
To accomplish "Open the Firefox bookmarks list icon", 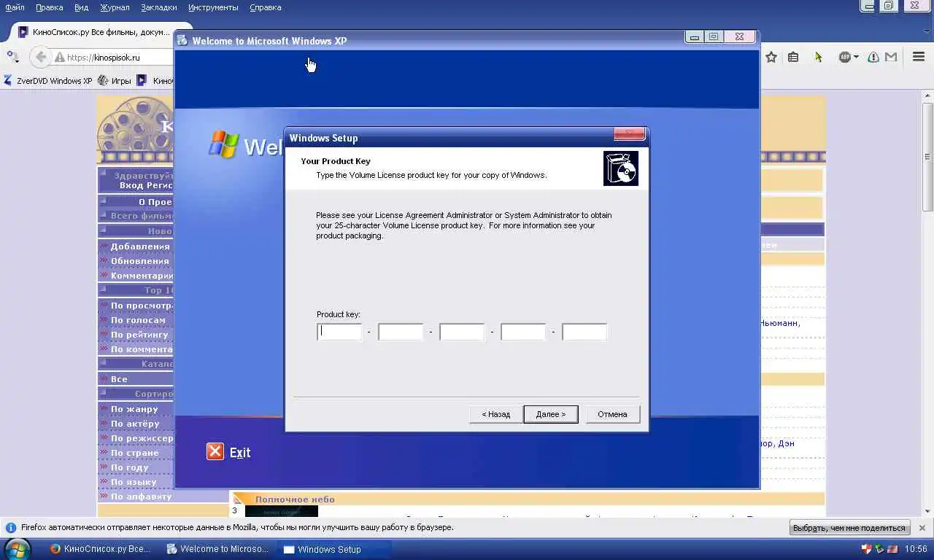I will 793,57.
